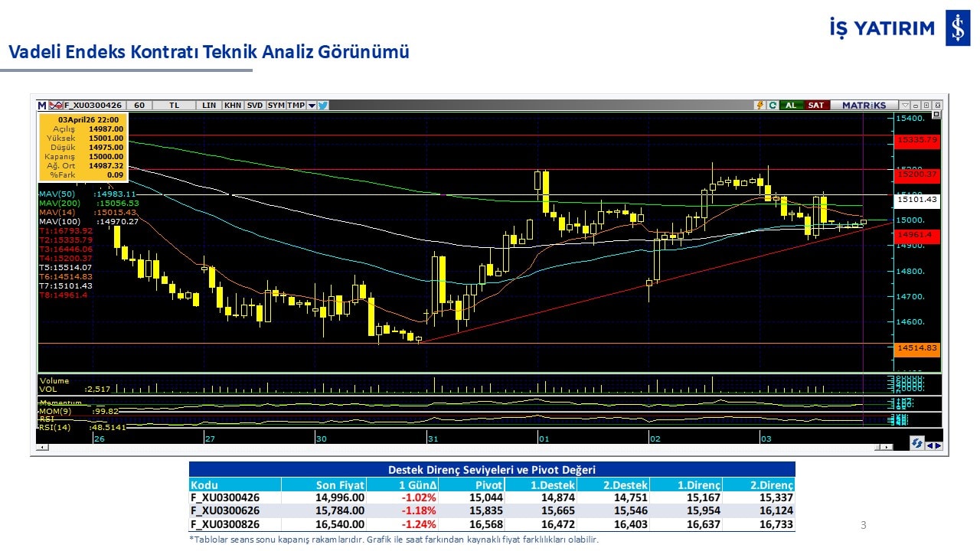Toggle the KHN option in chart toolbar

pyautogui.click(x=233, y=106)
